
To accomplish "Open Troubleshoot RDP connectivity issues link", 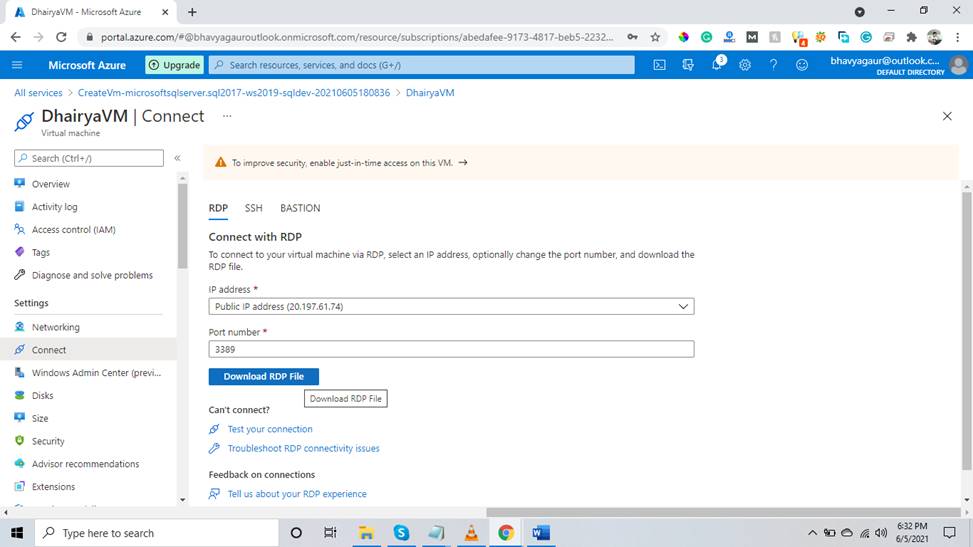I will click(x=303, y=448).
